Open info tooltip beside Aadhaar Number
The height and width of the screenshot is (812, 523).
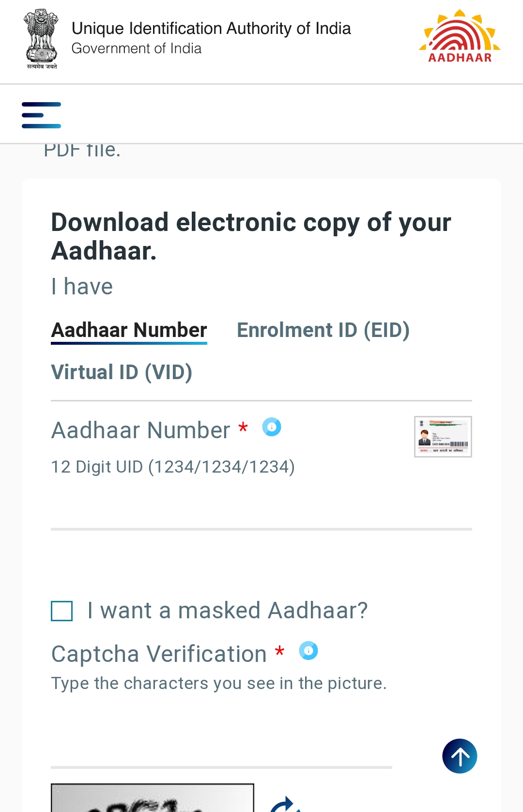tap(272, 427)
